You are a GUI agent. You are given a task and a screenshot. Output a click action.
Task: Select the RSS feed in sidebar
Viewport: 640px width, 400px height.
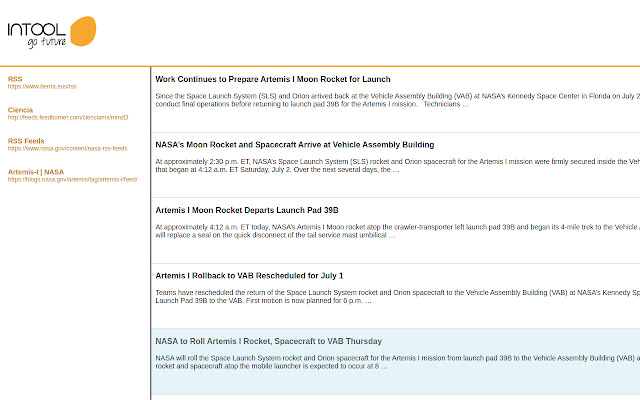click(15, 79)
